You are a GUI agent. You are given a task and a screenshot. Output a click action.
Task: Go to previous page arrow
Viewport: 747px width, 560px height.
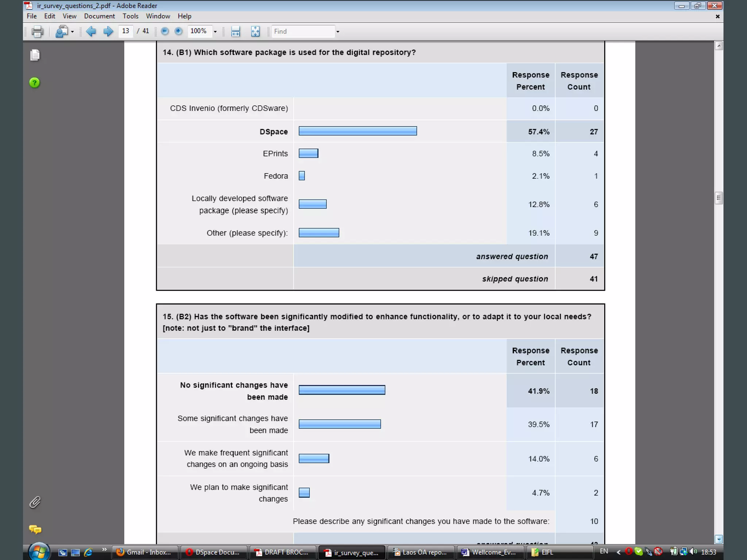[x=91, y=32]
